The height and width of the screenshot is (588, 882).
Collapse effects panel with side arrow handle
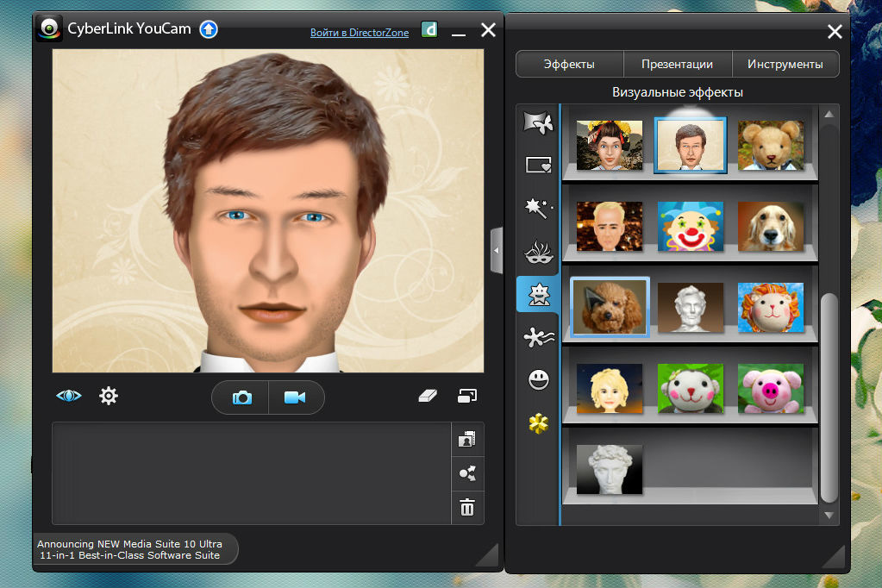[496, 250]
